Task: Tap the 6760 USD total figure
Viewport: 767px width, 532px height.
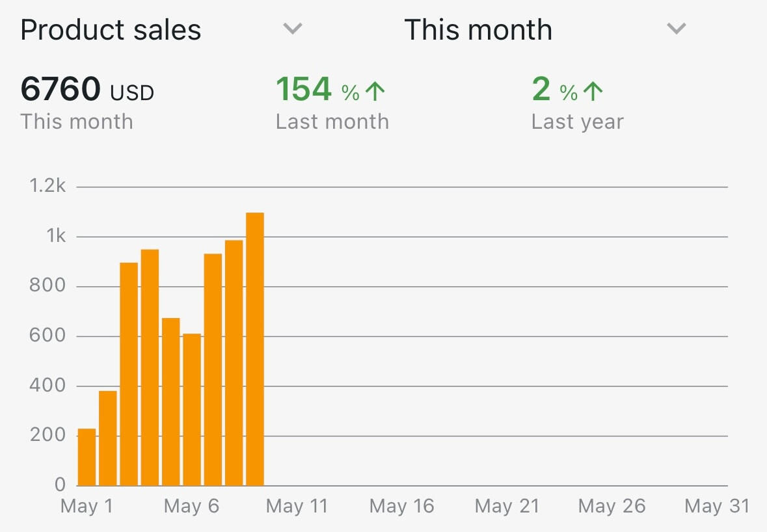Action: [87, 90]
